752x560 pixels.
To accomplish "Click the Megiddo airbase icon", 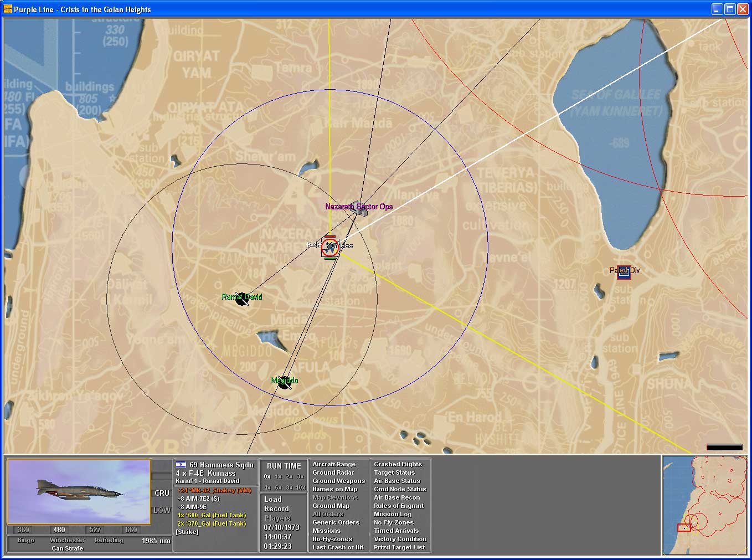I will tap(285, 382).
